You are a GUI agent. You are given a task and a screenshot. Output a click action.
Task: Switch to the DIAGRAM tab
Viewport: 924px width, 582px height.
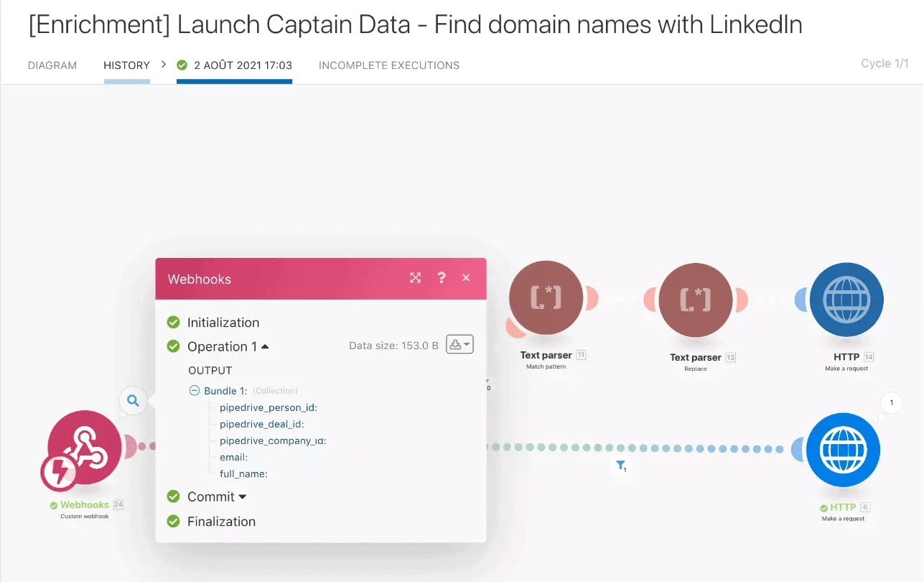[x=52, y=65]
